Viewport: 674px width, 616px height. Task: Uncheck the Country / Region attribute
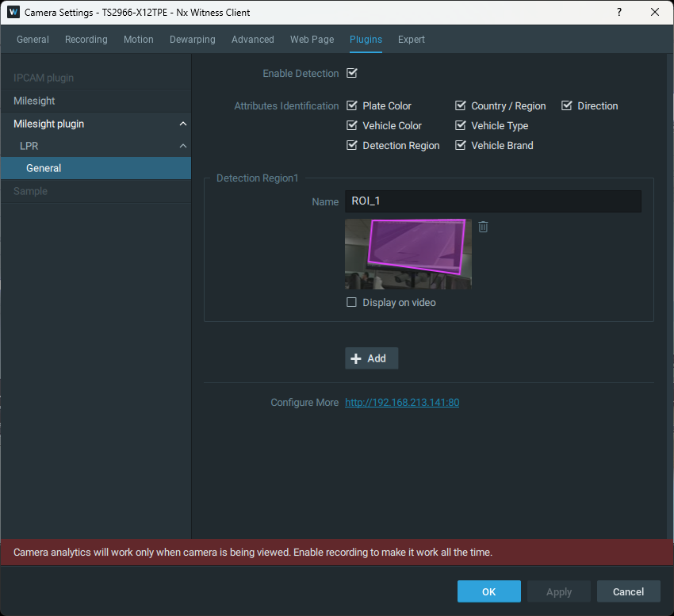[461, 105]
